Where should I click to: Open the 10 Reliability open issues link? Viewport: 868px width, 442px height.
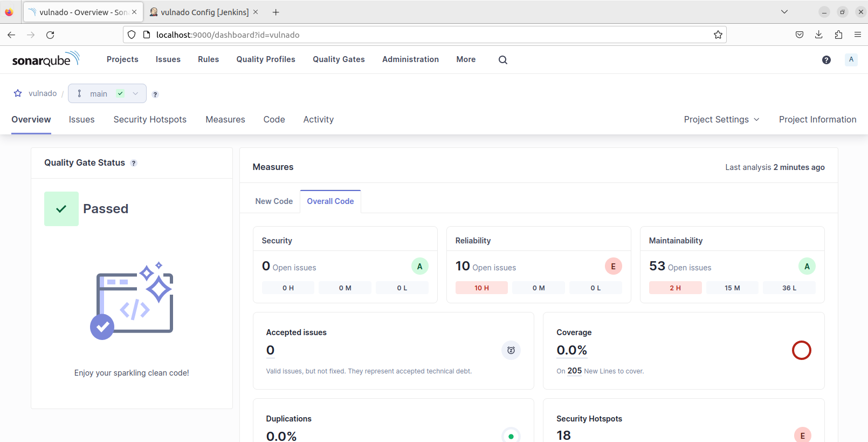point(463,266)
